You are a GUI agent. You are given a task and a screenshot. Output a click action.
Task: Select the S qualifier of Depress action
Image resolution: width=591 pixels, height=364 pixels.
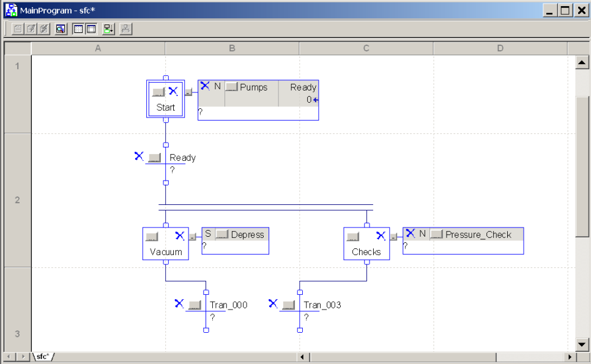coord(208,234)
